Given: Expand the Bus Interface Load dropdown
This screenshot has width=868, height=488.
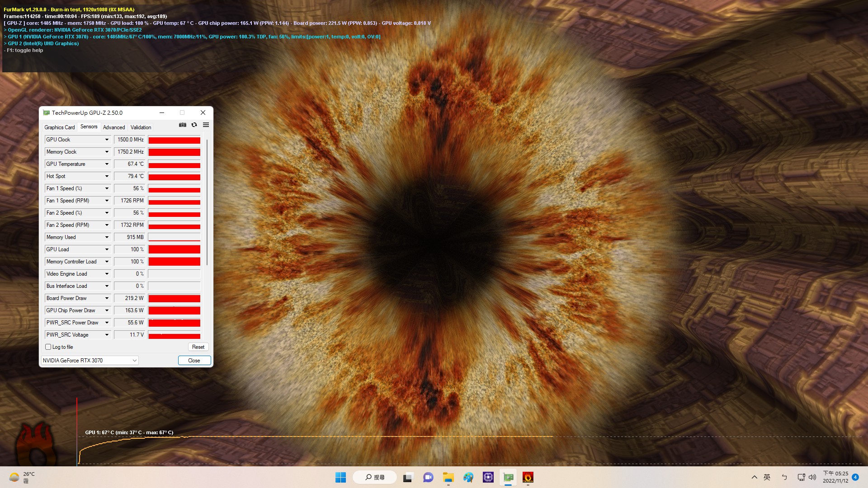Looking at the screenshot, I should point(107,286).
